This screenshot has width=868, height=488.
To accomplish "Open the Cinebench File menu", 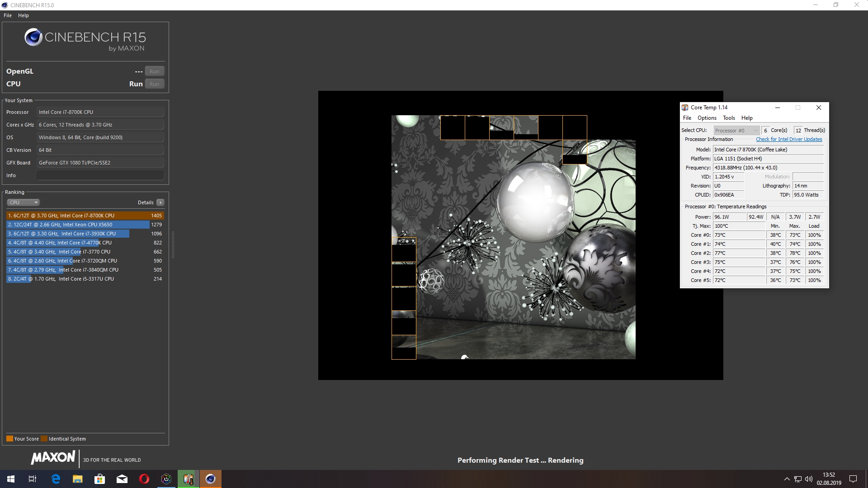I will click(8, 15).
